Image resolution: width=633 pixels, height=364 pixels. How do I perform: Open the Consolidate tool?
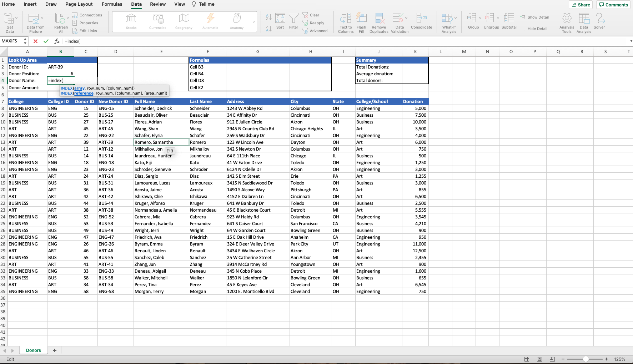422,22
